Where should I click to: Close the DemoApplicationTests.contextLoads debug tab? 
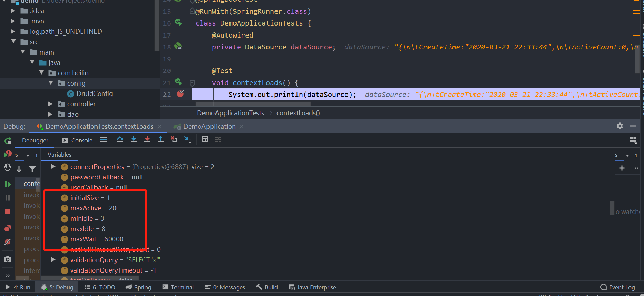point(159,127)
